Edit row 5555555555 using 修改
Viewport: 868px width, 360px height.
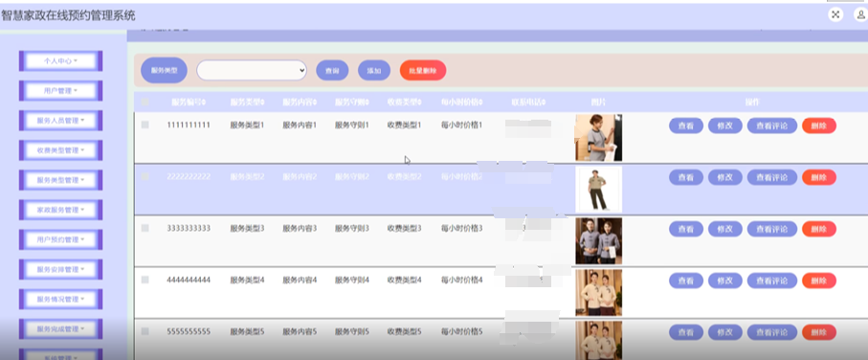point(725,332)
